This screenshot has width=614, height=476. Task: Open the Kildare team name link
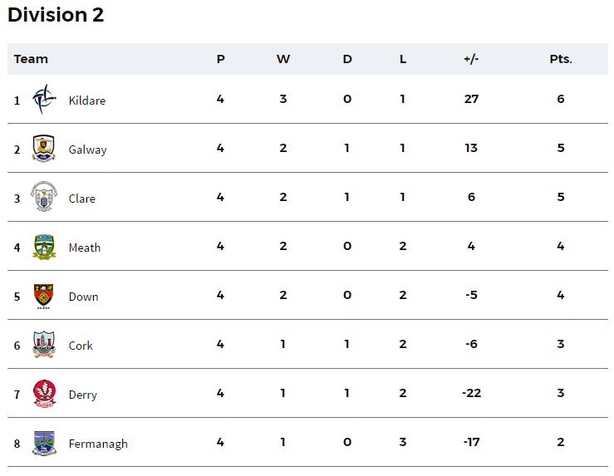(87, 101)
